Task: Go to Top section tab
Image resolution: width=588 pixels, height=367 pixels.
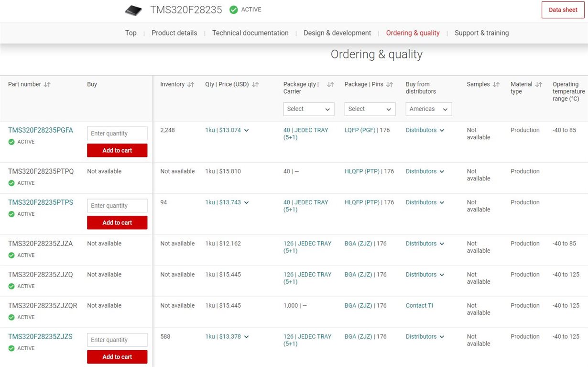Action: pyautogui.click(x=131, y=33)
